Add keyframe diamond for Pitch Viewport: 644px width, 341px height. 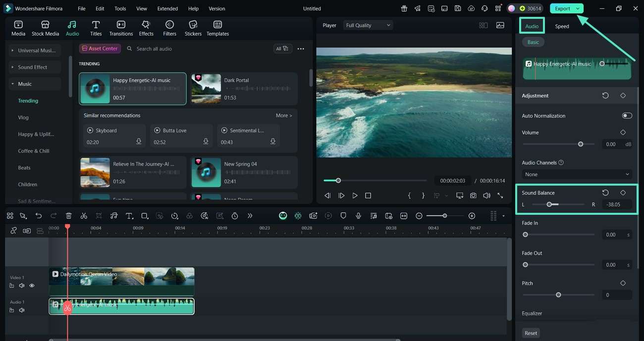click(x=623, y=283)
